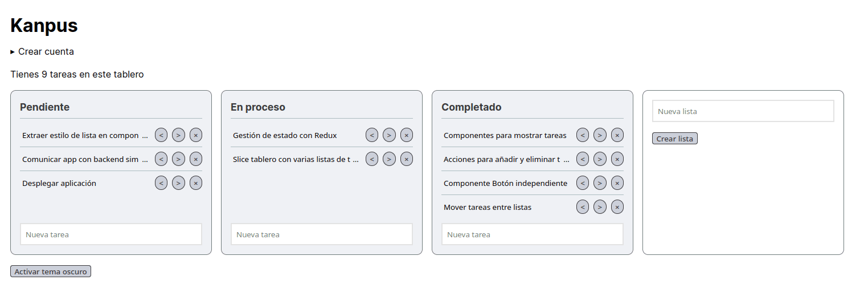Remove 'Componente Botón independiente' task

(617, 183)
